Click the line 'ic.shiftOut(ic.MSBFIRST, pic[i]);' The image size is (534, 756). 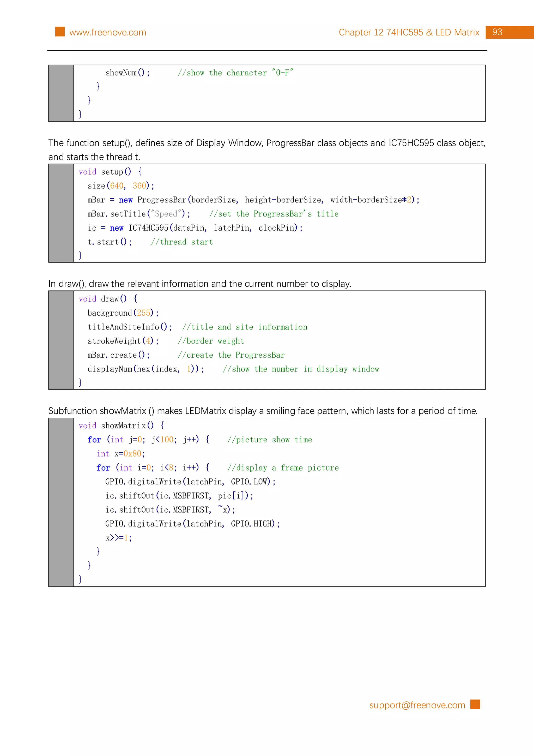pos(179,496)
